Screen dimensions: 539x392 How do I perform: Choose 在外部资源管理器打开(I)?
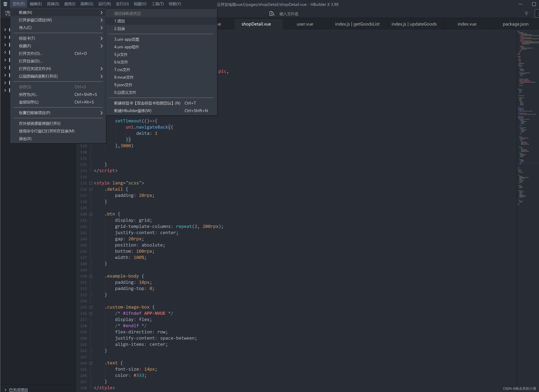pyautogui.click(x=58, y=124)
